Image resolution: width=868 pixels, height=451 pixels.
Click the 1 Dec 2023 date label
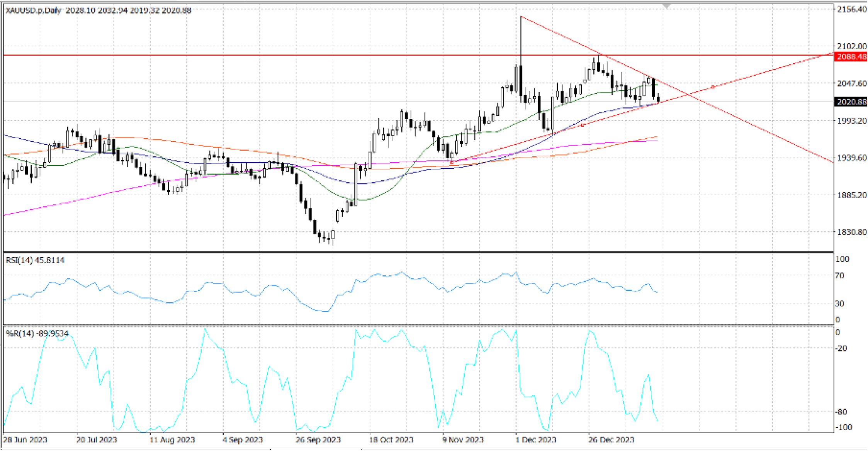point(535,439)
